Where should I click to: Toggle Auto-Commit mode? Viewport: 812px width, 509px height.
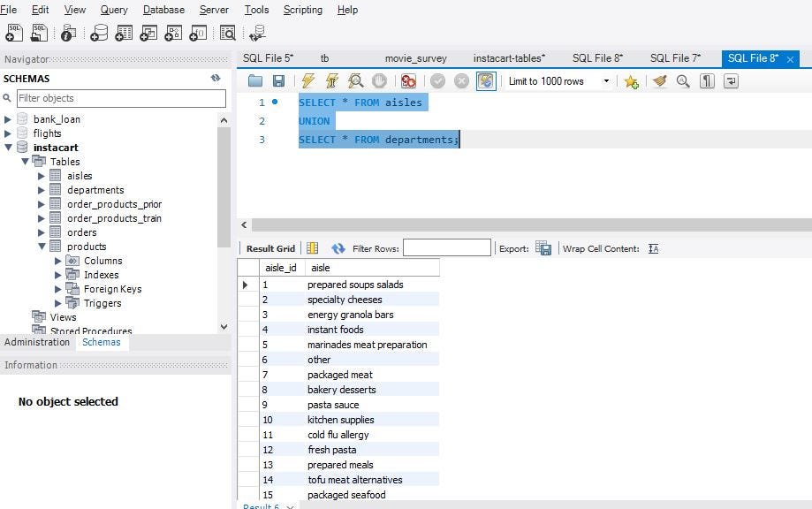click(x=486, y=80)
